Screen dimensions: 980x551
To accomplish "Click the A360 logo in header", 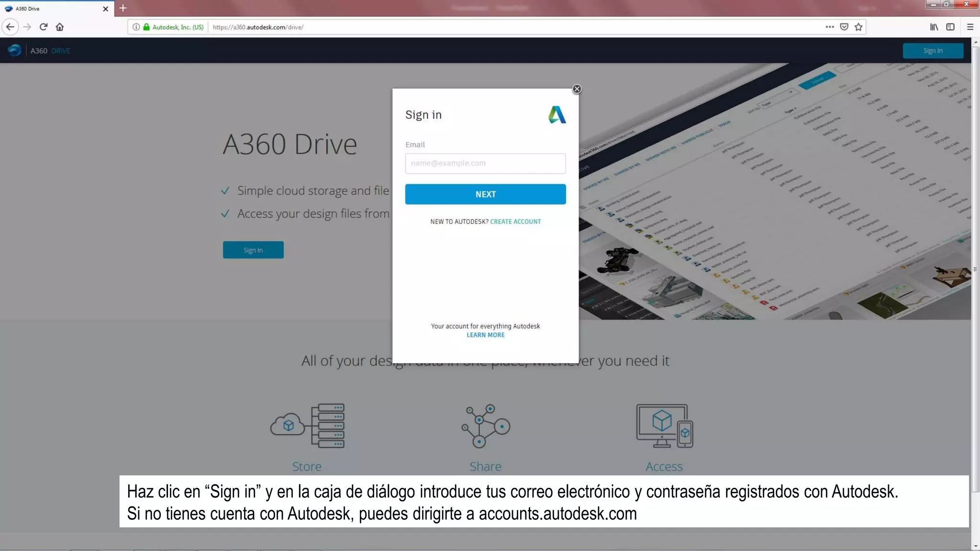I will (x=14, y=50).
